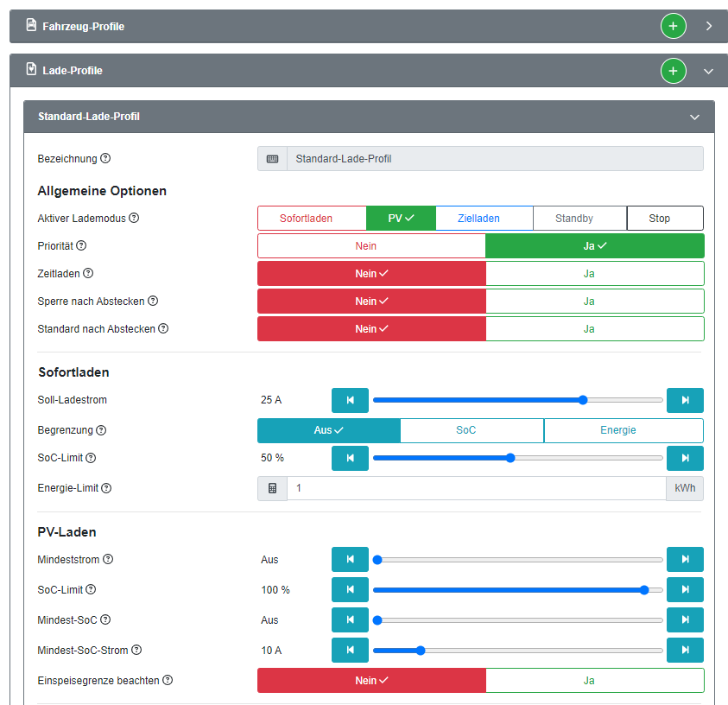Add a new Fahrzeug-Profil with plus button

pyautogui.click(x=673, y=26)
